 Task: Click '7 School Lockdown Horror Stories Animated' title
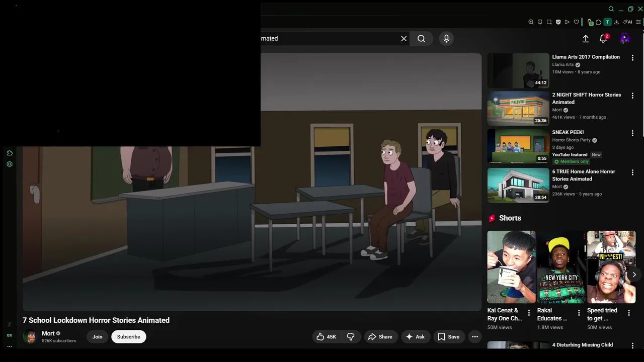tap(96, 320)
